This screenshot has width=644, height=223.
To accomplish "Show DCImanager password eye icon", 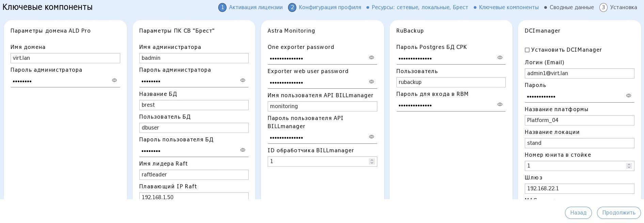I will tap(629, 96).
